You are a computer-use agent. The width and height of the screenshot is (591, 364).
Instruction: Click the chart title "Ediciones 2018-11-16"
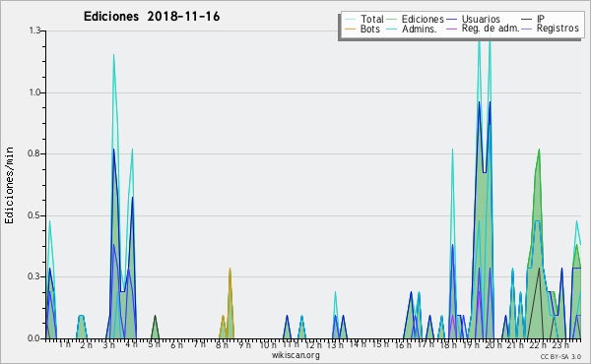point(152,17)
